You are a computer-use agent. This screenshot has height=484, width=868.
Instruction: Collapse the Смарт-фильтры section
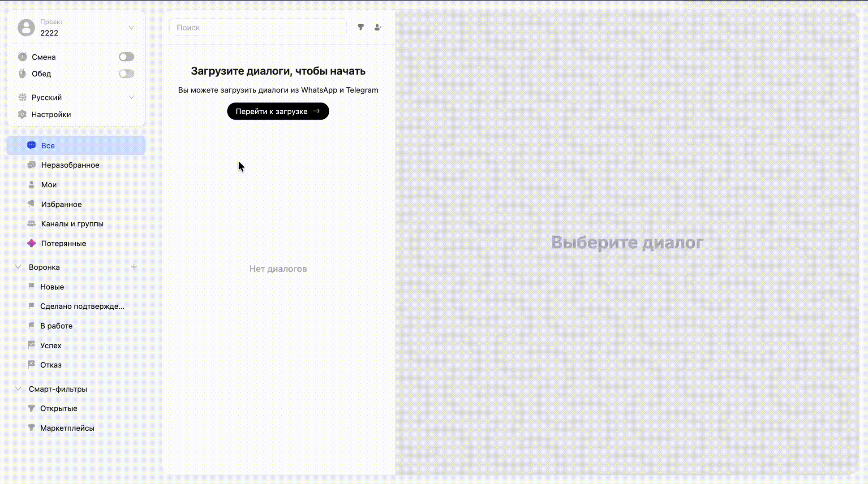18,389
